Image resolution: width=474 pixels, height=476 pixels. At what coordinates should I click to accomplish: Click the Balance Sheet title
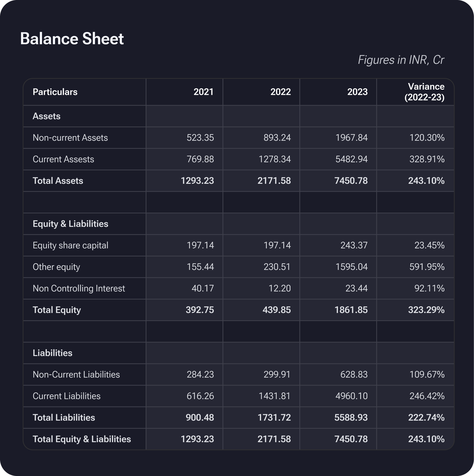[x=72, y=39]
